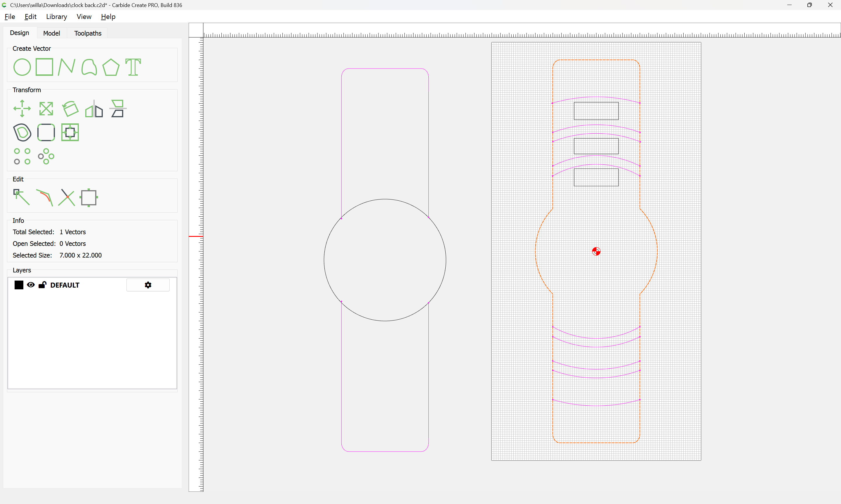Click the Resize transform icon
Viewport: 841px width, 504px height.
coord(46,109)
